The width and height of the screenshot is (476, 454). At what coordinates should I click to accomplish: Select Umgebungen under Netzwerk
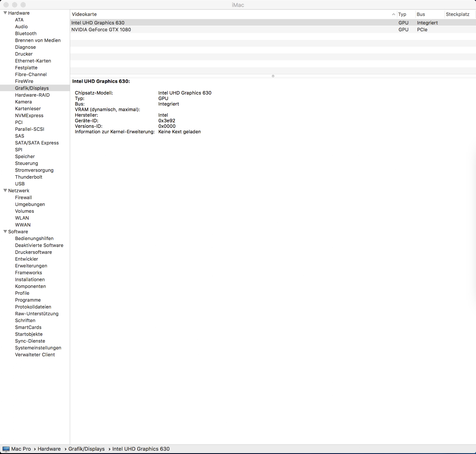coord(30,204)
